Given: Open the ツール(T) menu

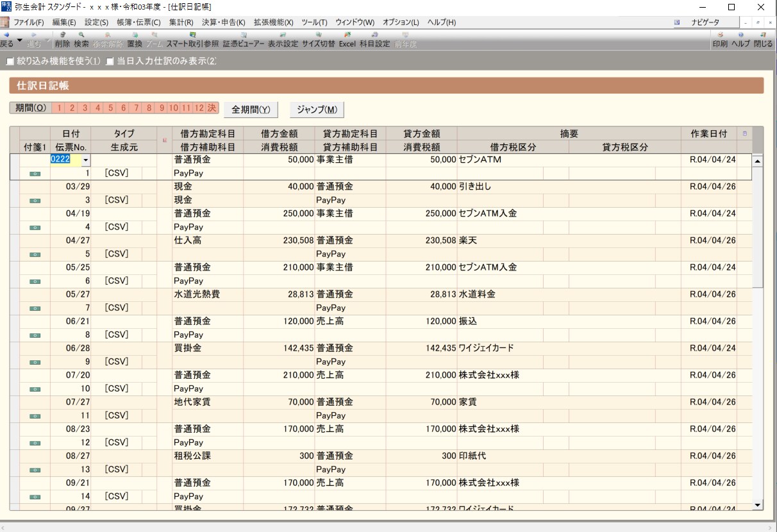Looking at the screenshot, I should 314,22.
